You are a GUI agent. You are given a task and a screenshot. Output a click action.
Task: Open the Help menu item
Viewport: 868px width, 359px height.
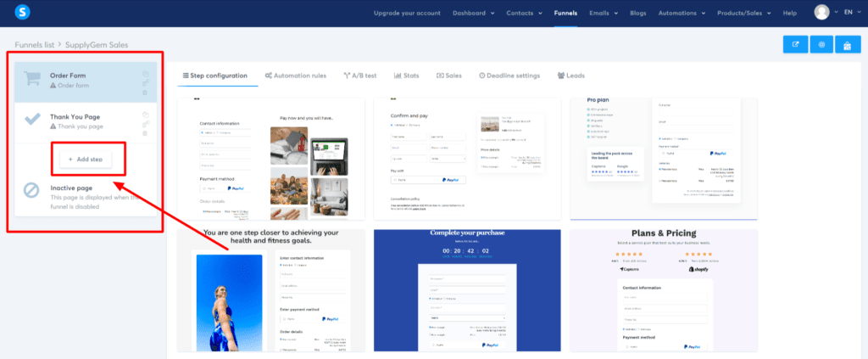tap(790, 13)
